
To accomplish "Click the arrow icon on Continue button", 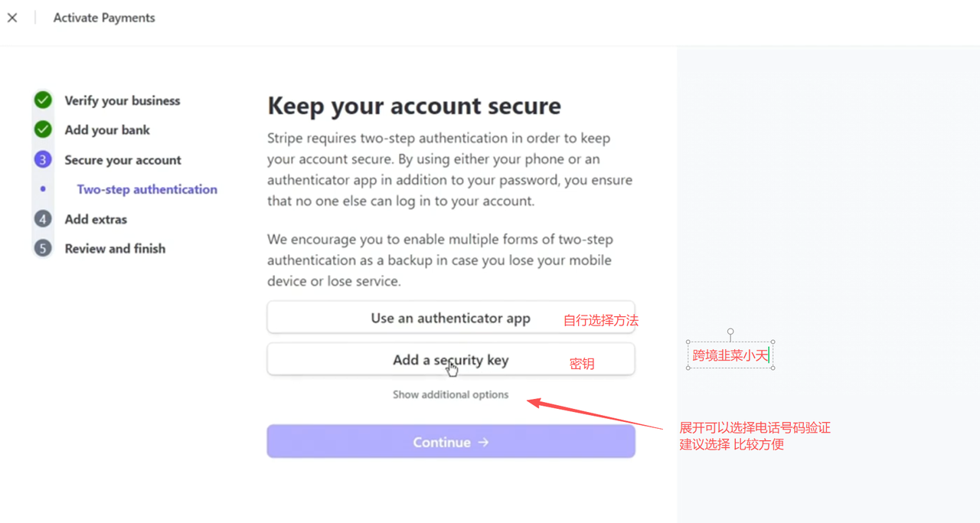I will (x=483, y=442).
